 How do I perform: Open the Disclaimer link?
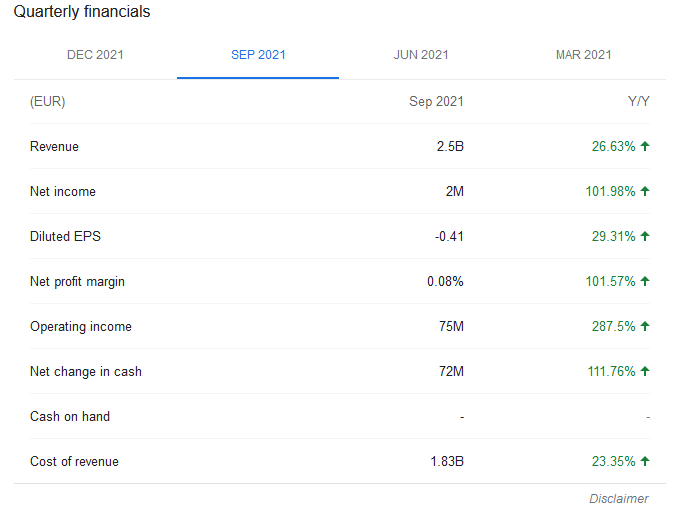[x=619, y=498]
